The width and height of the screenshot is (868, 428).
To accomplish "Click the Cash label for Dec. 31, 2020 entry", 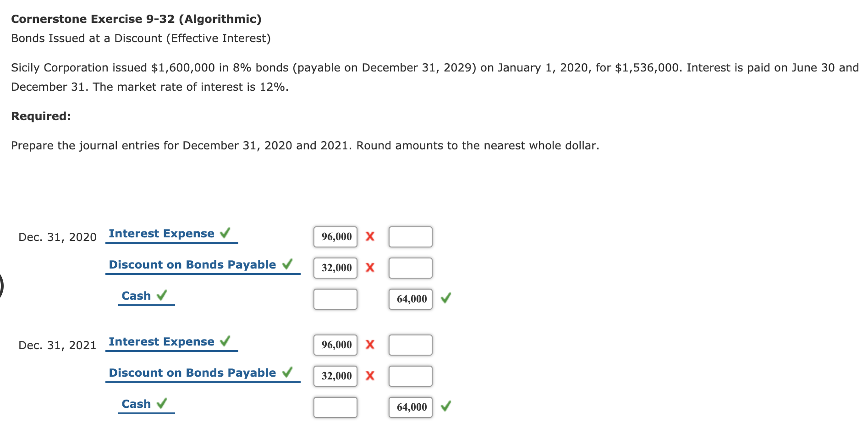I will (135, 296).
